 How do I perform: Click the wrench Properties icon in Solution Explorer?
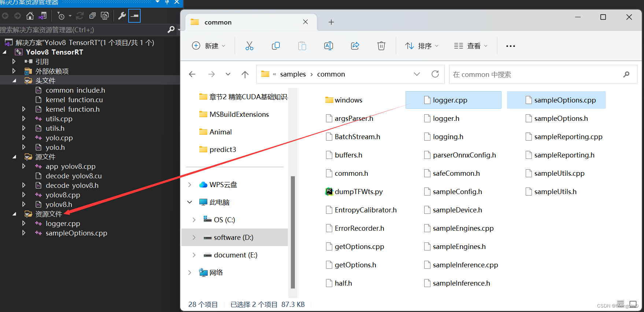[x=122, y=16]
